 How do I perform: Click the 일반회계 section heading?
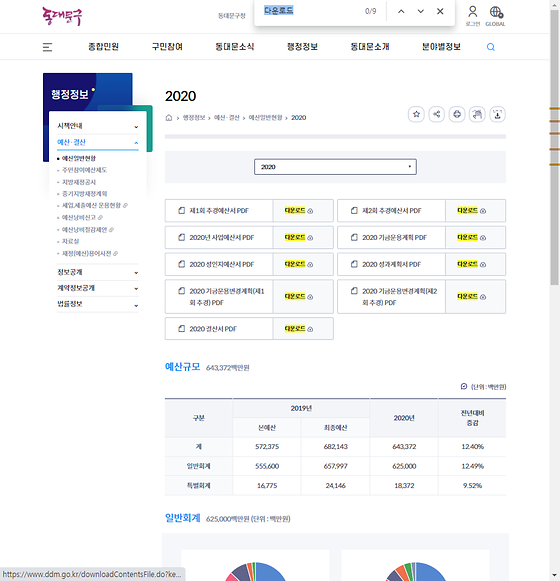(x=182, y=518)
